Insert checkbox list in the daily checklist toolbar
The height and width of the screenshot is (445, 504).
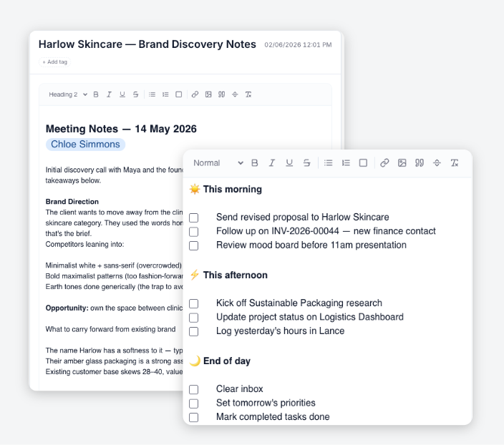pos(363,163)
